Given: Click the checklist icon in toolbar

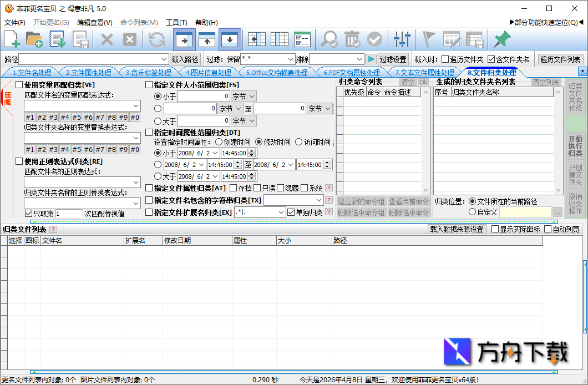Looking at the screenshot, I should point(302,39).
